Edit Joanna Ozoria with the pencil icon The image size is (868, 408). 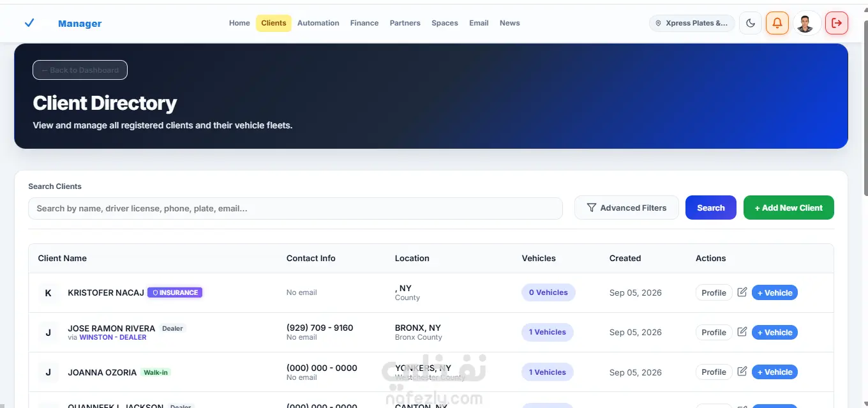tap(742, 371)
